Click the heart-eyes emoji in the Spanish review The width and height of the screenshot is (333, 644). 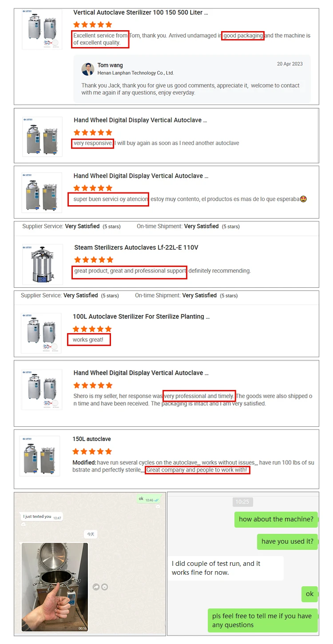[x=304, y=199]
